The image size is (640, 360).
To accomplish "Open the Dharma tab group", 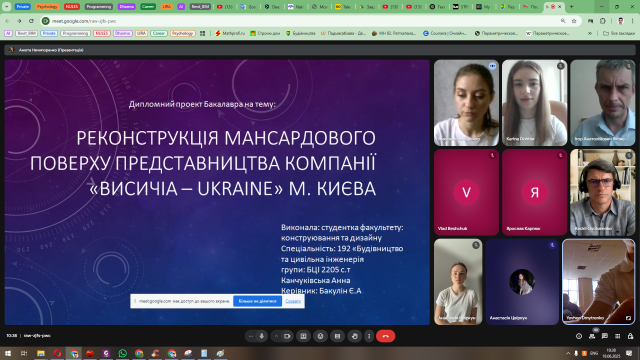I will 127,7.
